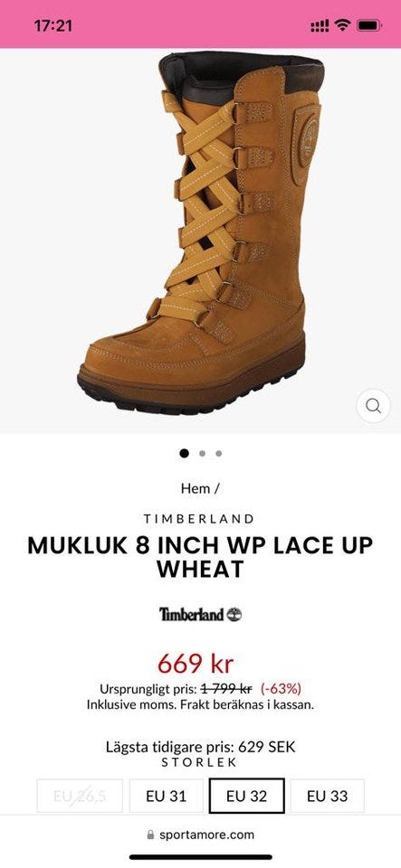The width and height of the screenshot is (401, 868).
Task: Tap the 17:21 status bar clock
Action: click(x=53, y=25)
